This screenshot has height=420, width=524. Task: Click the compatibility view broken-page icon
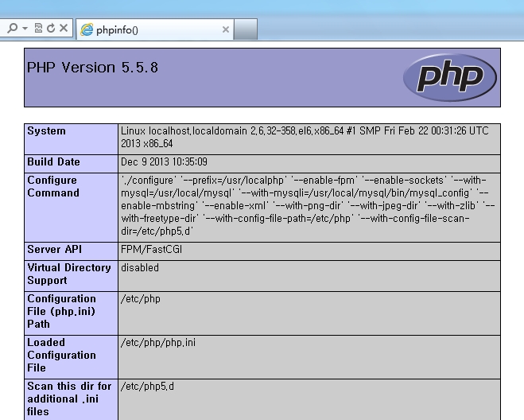tap(38, 28)
